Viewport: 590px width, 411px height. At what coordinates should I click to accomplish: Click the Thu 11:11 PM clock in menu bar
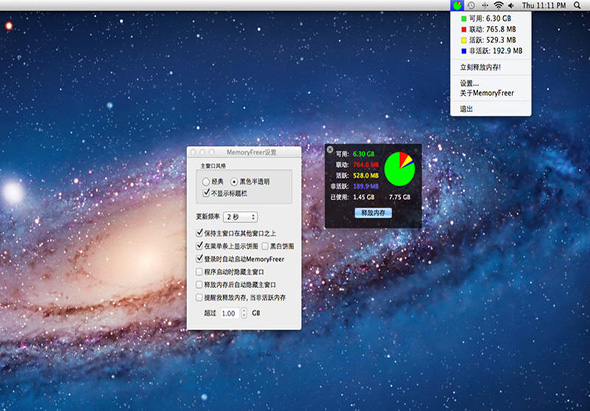(x=544, y=5)
